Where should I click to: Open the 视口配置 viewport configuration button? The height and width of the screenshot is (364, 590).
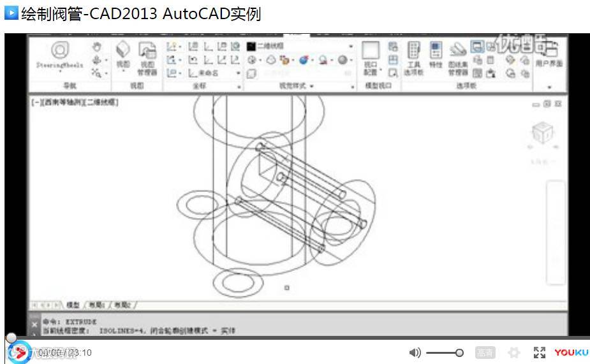coord(371,58)
